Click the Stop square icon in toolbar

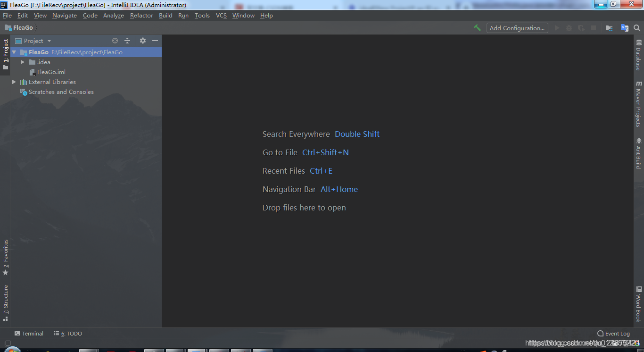594,28
